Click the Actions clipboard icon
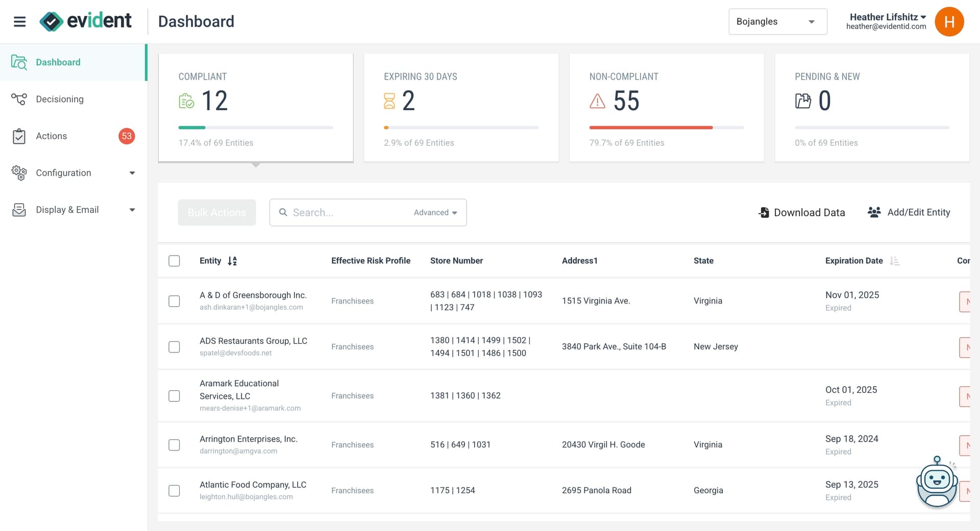Screen dimensions: 980x531 (x=19, y=136)
